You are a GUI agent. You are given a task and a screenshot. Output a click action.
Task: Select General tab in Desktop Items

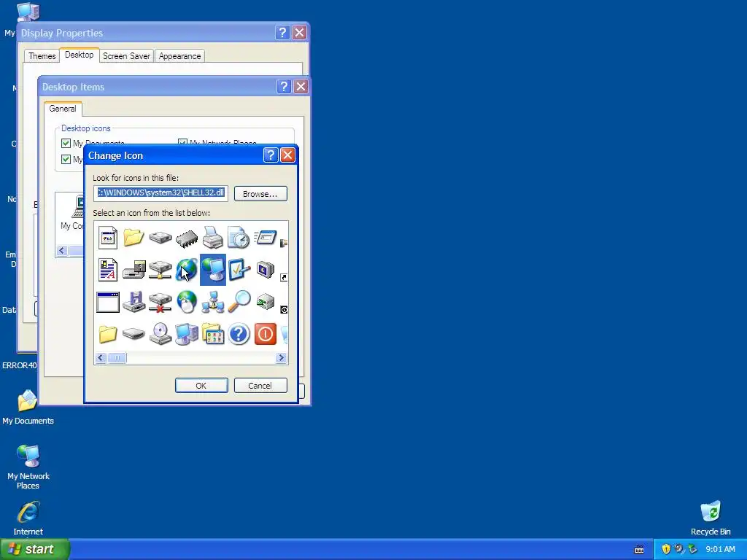click(63, 109)
